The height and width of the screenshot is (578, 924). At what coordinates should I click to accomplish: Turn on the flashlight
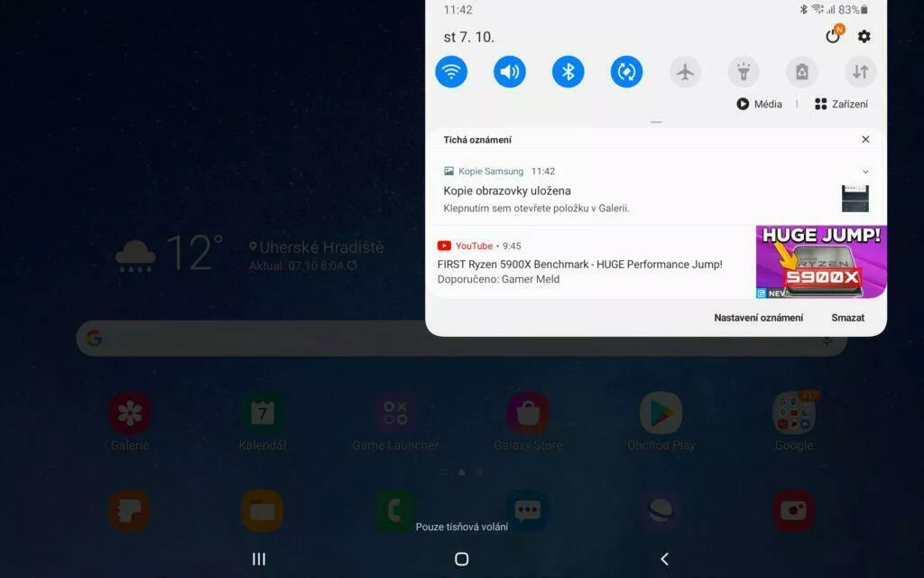(x=744, y=72)
